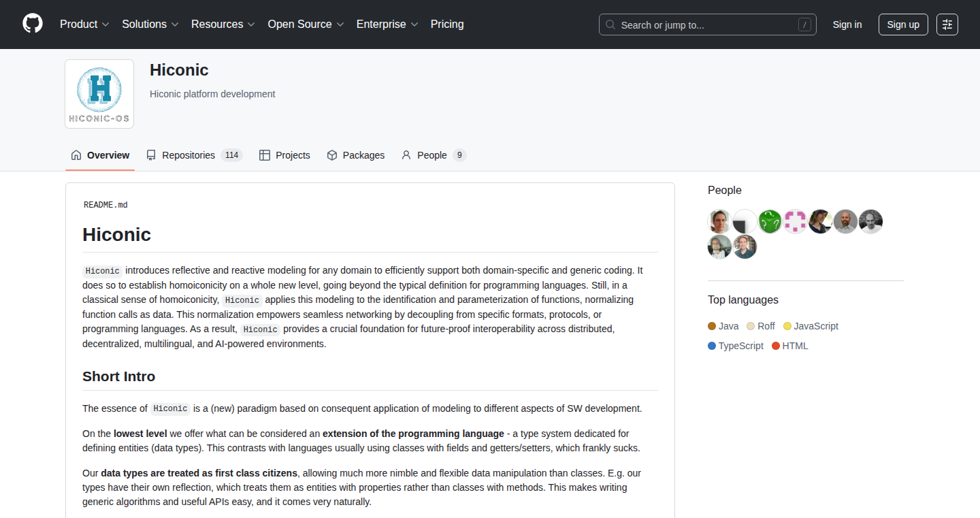Image resolution: width=980 pixels, height=518 pixels.
Task: Expand the Open Source menu
Action: click(306, 25)
